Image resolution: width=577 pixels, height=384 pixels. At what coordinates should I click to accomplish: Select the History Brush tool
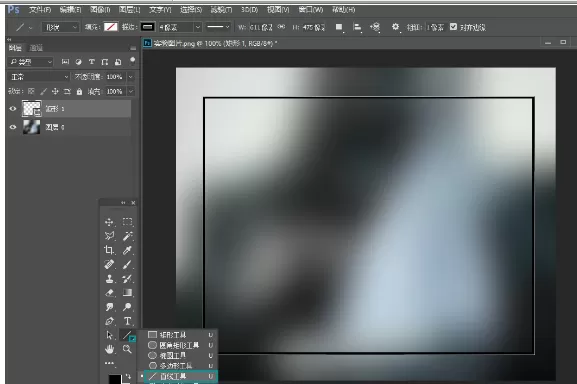coord(127,278)
